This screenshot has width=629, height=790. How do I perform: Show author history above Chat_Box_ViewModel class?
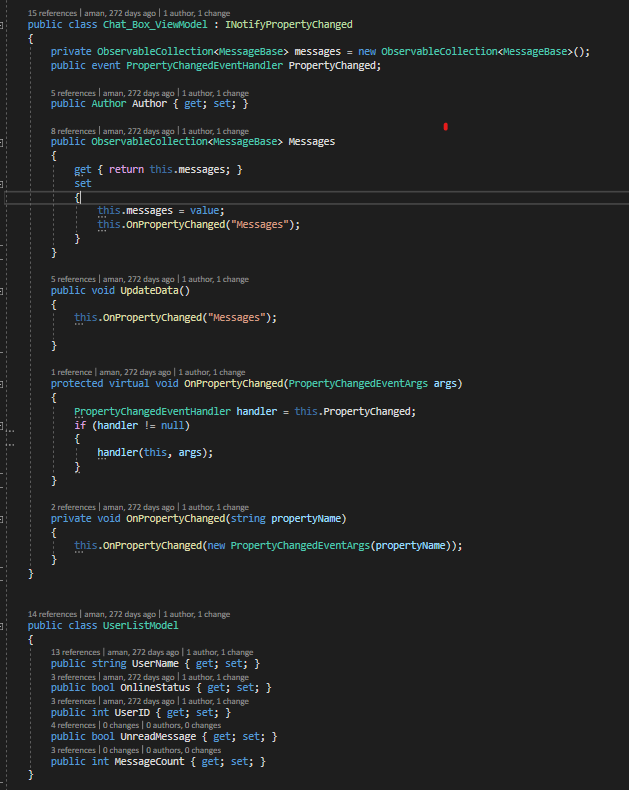120,13
